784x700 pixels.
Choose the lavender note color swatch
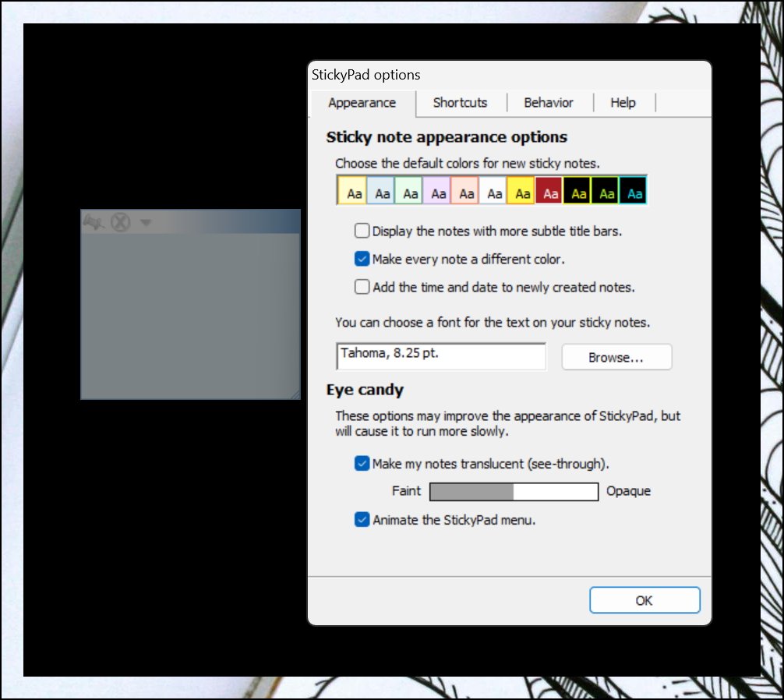[x=436, y=190]
